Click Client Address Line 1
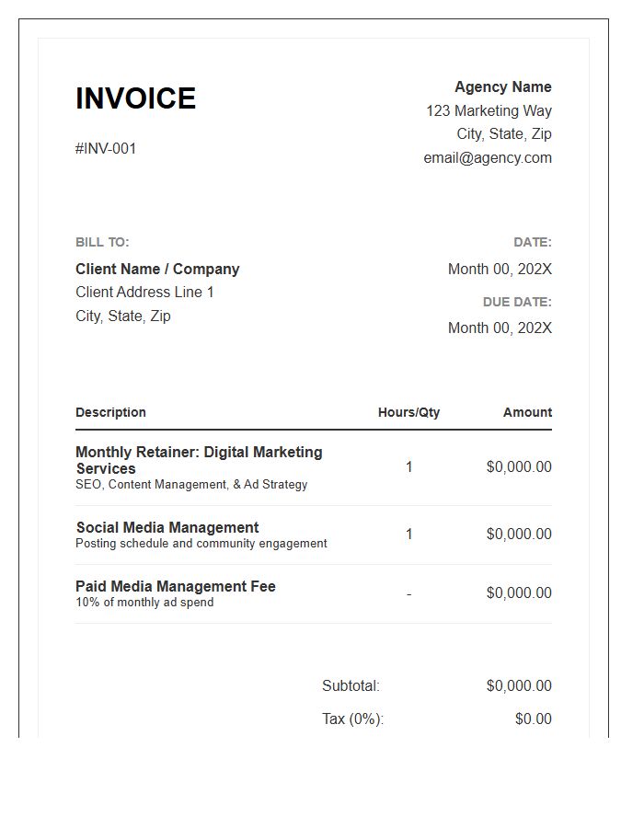The image size is (644, 828). [x=144, y=292]
